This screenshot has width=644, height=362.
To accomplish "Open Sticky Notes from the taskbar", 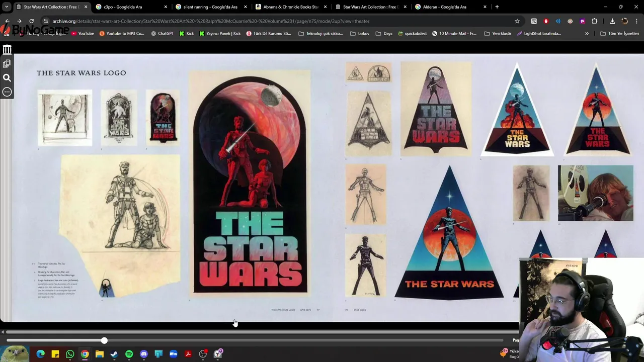I will 55,354.
